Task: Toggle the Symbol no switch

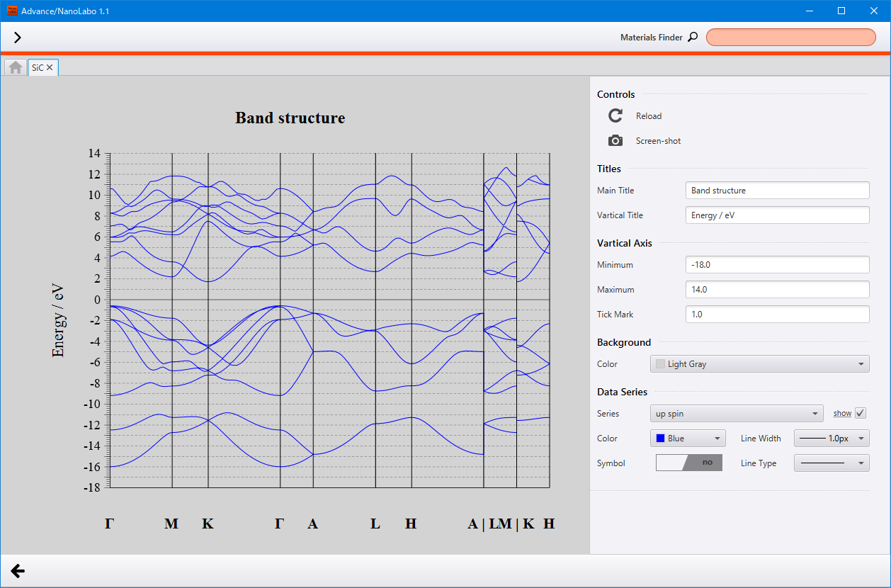Action: tap(689, 463)
